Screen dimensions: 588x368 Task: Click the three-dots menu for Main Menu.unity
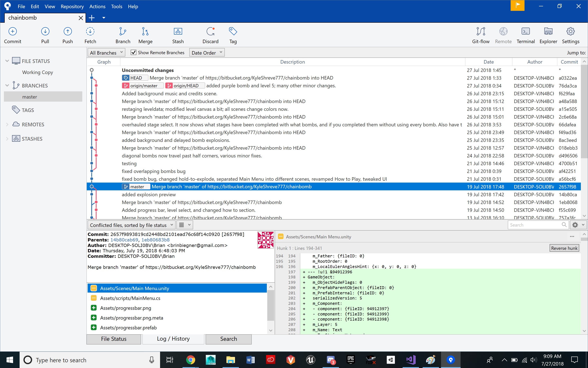[572, 237]
